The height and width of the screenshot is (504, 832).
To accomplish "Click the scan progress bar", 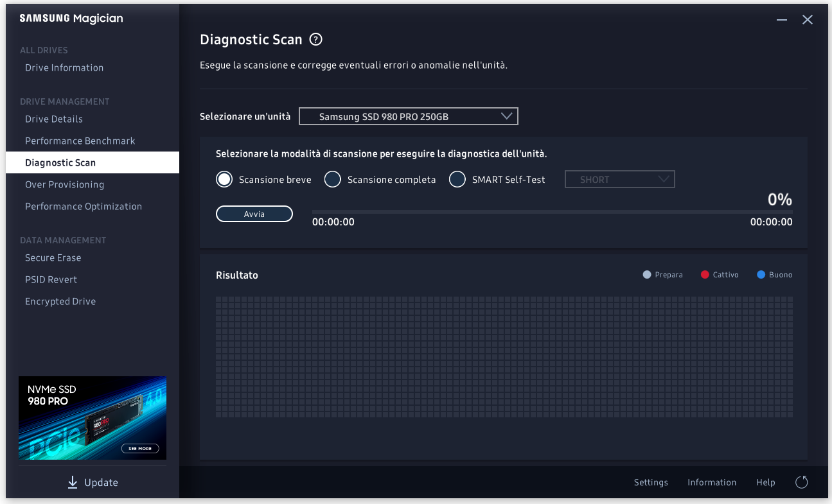I will coord(553,211).
